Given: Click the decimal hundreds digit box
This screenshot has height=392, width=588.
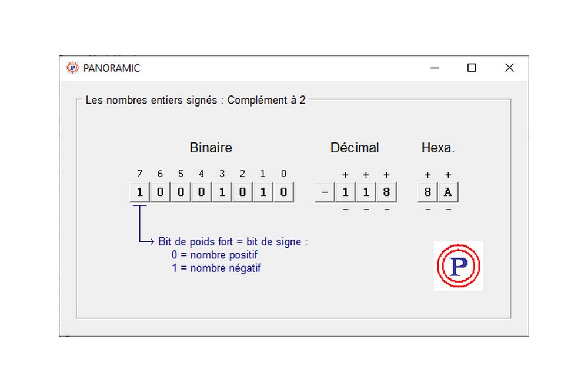Looking at the screenshot, I should point(345,192).
